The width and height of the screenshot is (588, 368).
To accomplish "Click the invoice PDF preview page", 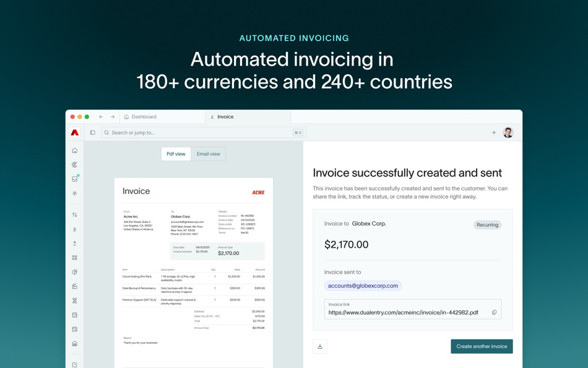I will click(x=194, y=273).
